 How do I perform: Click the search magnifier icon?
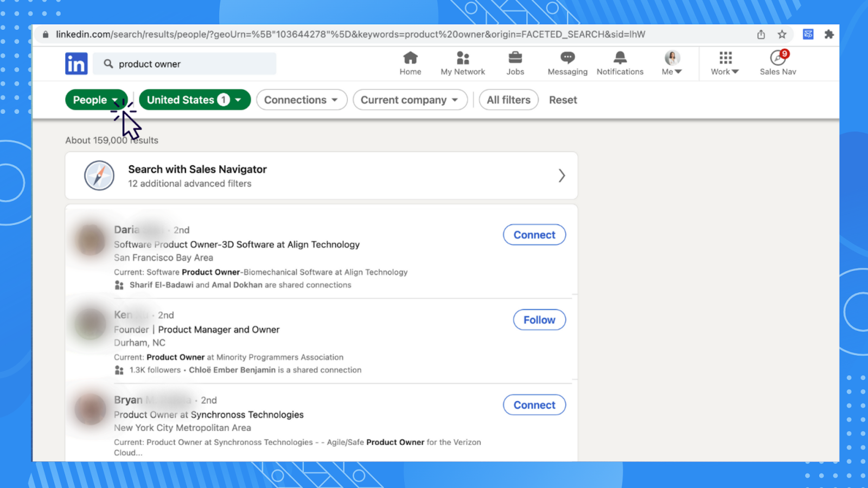pyautogui.click(x=108, y=63)
